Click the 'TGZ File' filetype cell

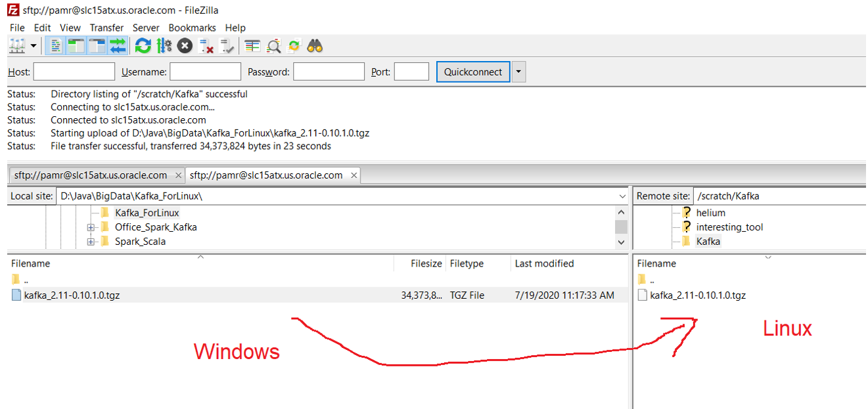coord(467,295)
